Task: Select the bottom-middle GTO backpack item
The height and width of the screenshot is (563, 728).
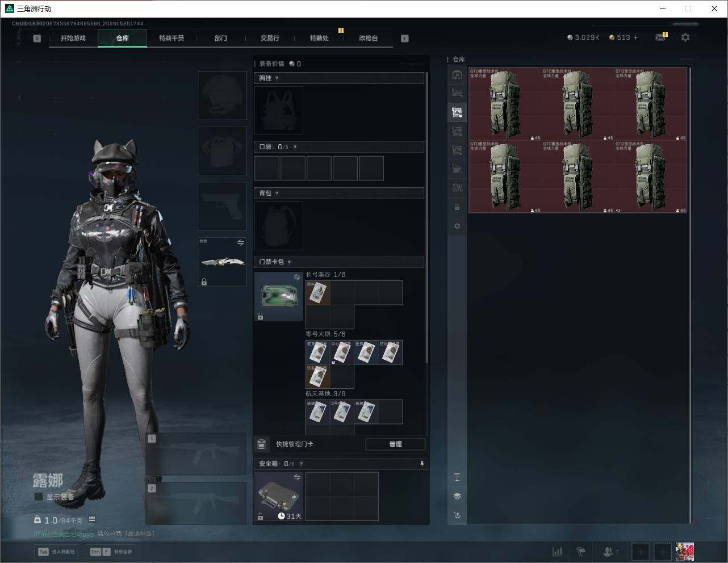Action: pyautogui.click(x=578, y=177)
